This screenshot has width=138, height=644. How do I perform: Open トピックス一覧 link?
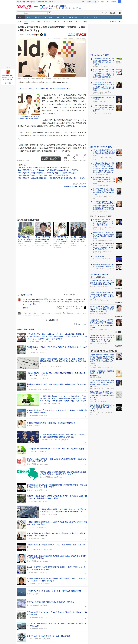click(115, 22)
